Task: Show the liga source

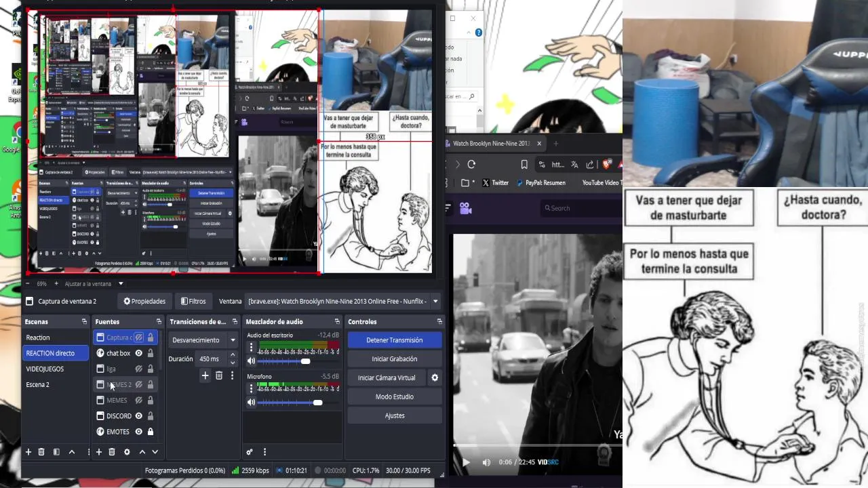Action: click(138, 369)
